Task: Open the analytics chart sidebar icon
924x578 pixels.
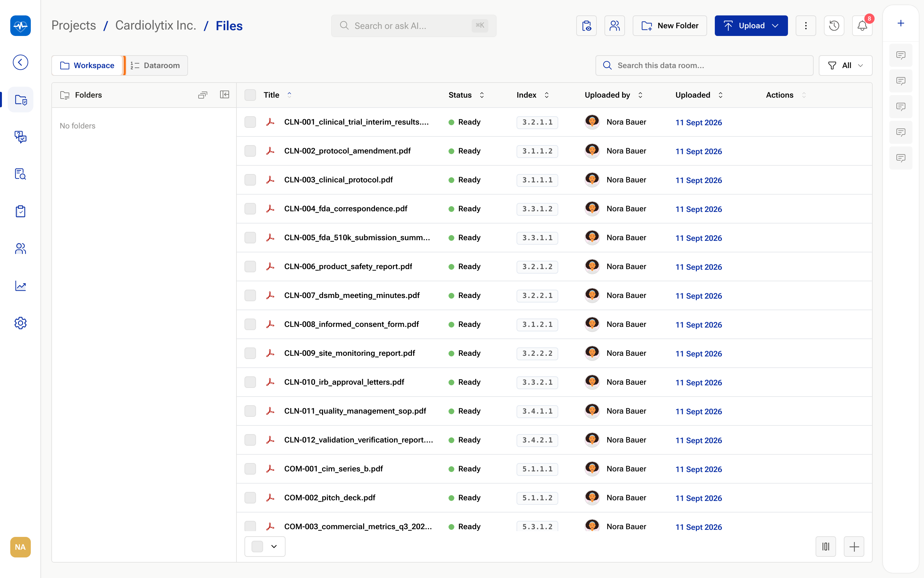Action: pos(21,285)
